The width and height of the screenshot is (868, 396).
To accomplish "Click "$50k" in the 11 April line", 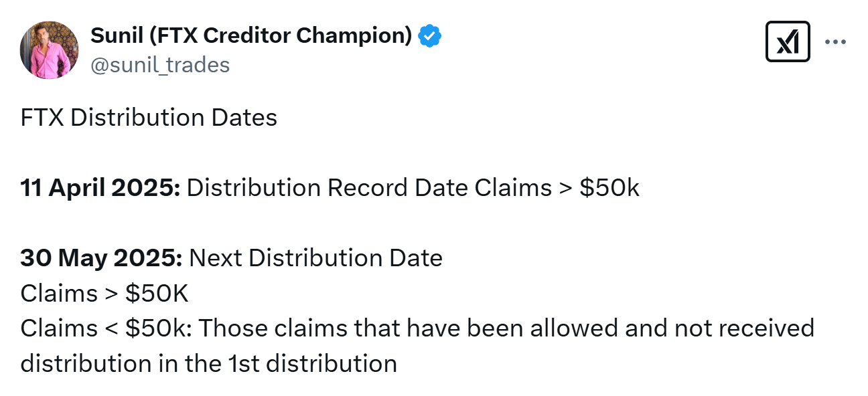I will [x=609, y=188].
